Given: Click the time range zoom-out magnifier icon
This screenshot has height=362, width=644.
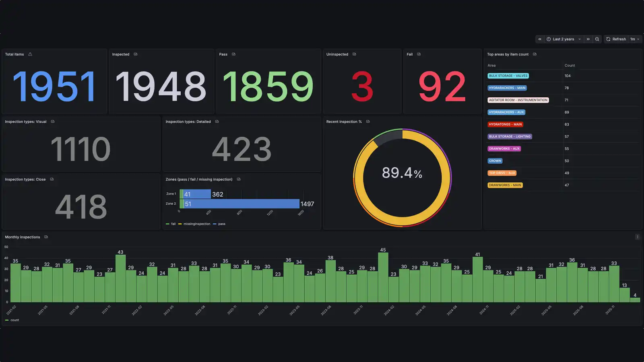Looking at the screenshot, I should pos(597,39).
